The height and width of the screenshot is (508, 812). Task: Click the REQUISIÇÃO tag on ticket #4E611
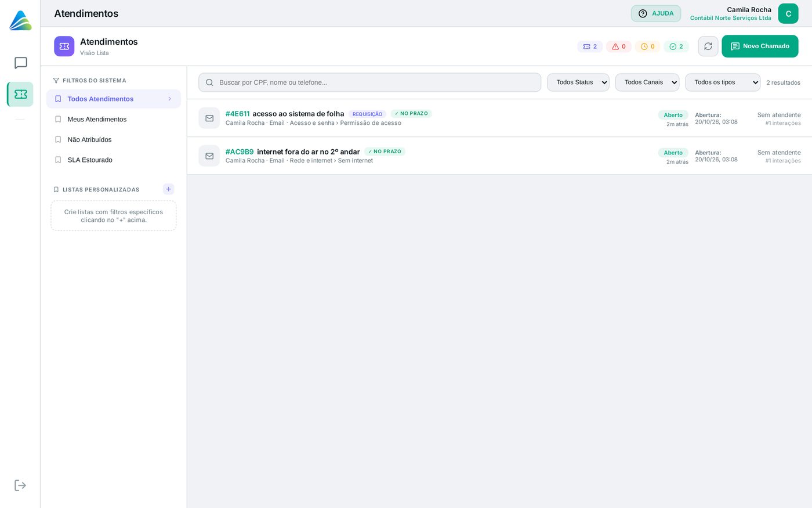[x=367, y=114]
